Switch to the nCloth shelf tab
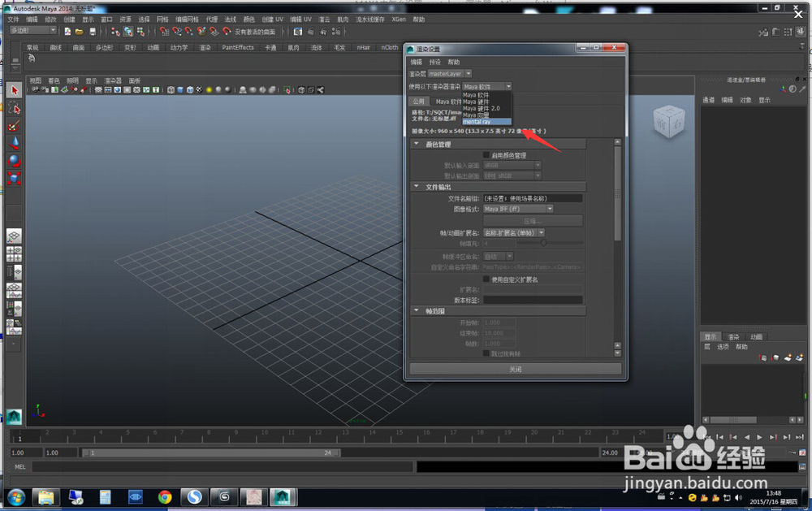812x511 pixels. tap(390, 47)
